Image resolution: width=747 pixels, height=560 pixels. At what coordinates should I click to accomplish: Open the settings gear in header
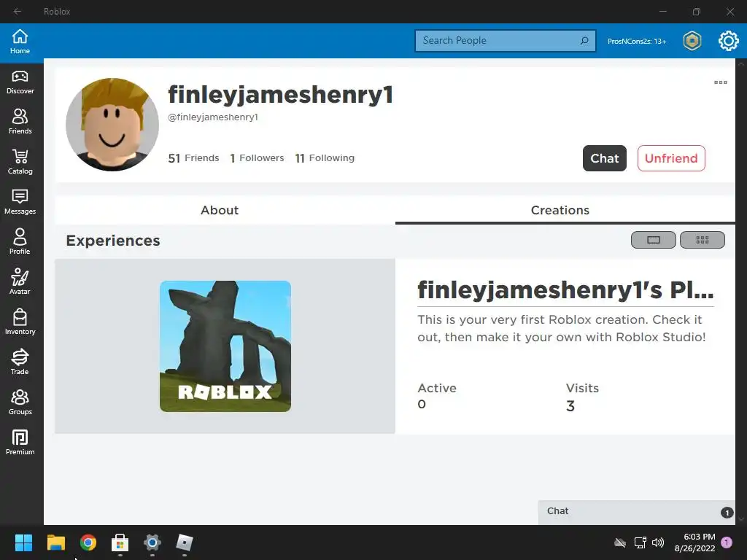pyautogui.click(x=729, y=41)
